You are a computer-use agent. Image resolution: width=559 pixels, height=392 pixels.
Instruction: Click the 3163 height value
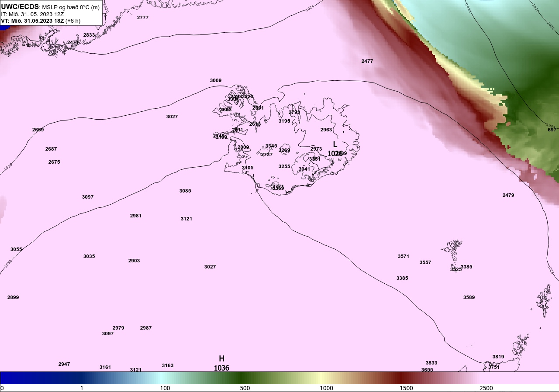(x=168, y=365)
